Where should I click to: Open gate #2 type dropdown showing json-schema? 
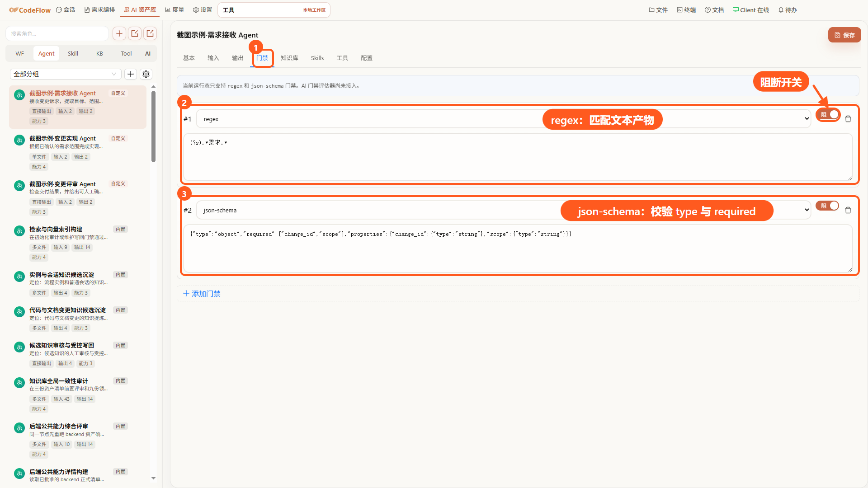504,210
